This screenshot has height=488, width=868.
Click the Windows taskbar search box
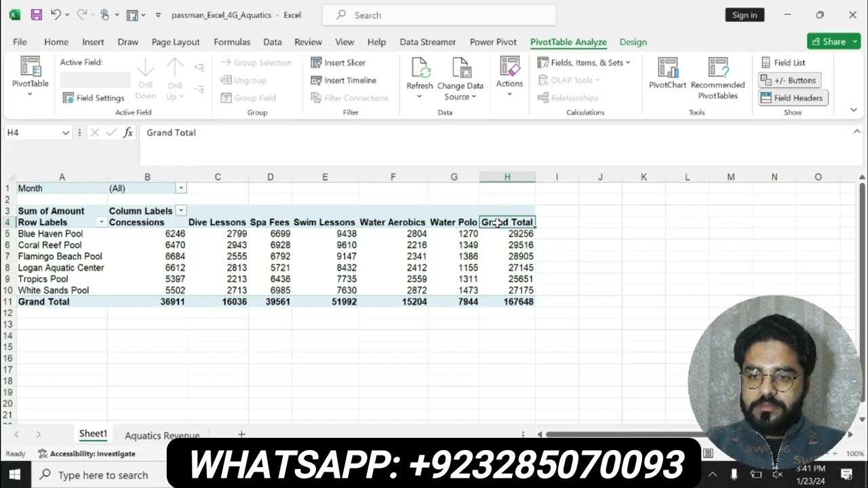click(100, 475)
